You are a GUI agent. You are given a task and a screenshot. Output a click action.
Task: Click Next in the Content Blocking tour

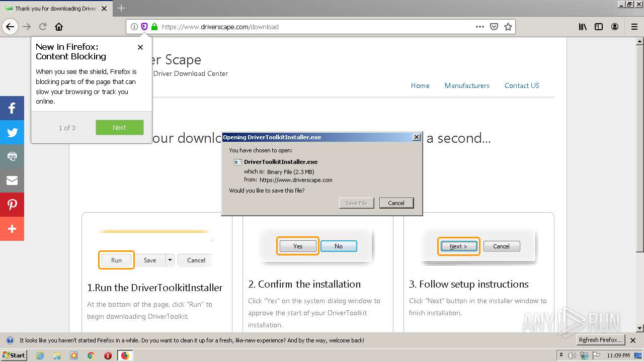click(x=120, y=127)
